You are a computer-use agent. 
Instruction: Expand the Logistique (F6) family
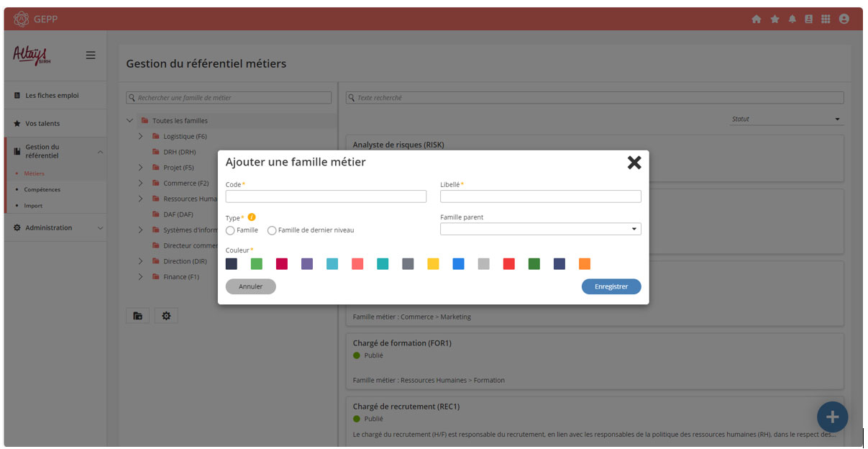pos(141,136)
